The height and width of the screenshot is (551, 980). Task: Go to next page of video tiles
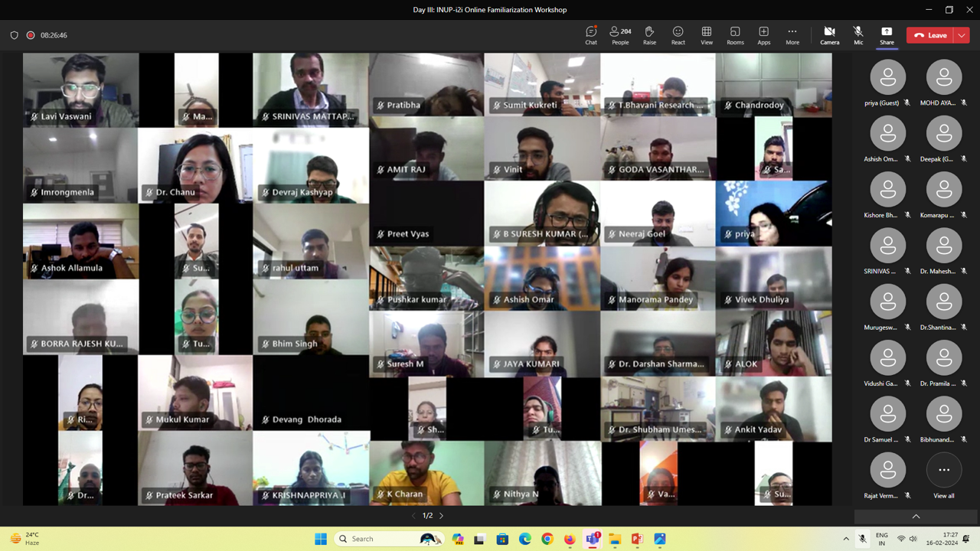pos(442,516)
